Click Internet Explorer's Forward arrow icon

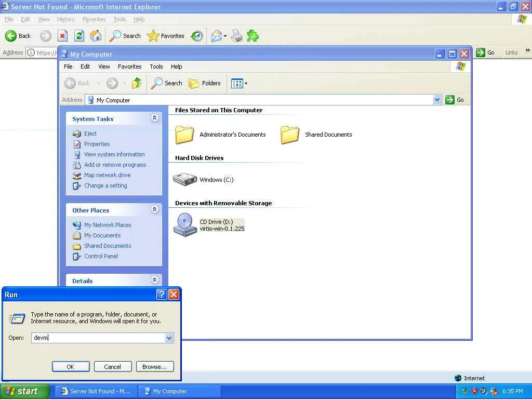46,36
